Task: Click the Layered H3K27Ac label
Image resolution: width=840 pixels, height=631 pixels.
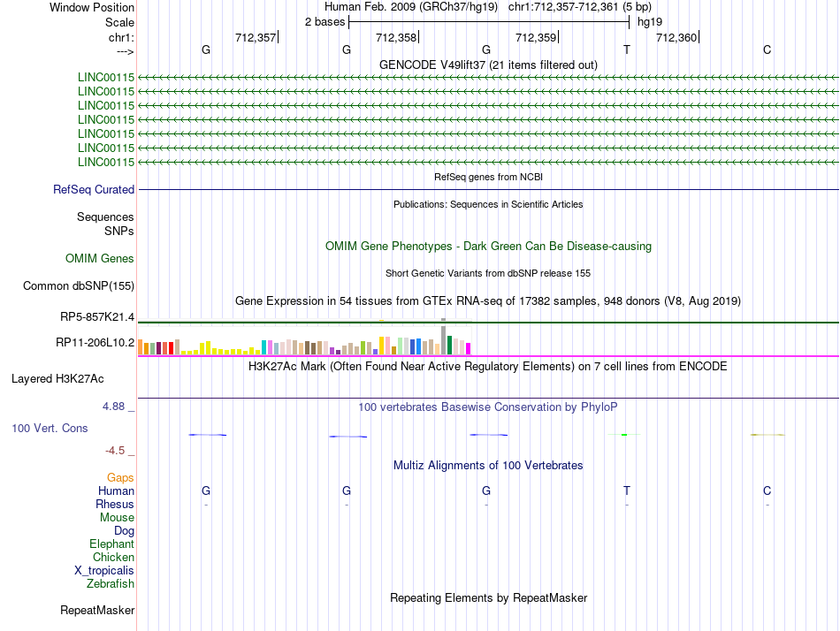Action: [57, 379]
